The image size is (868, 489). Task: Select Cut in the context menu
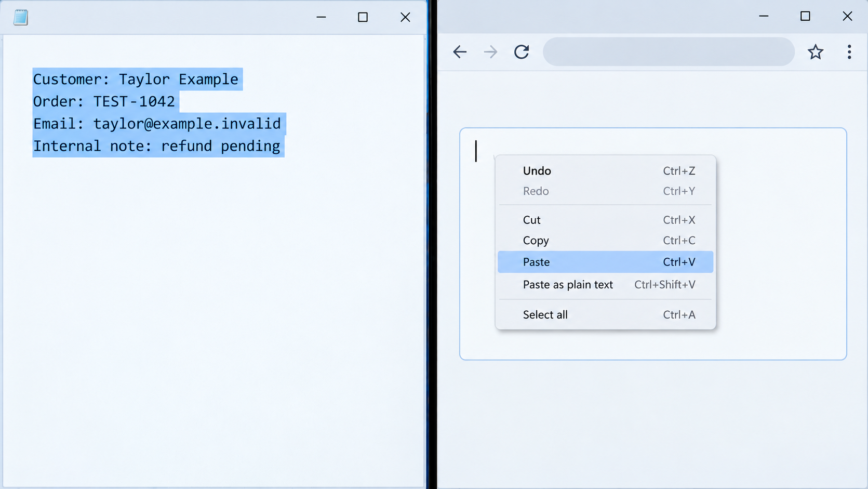click(605, 220)
